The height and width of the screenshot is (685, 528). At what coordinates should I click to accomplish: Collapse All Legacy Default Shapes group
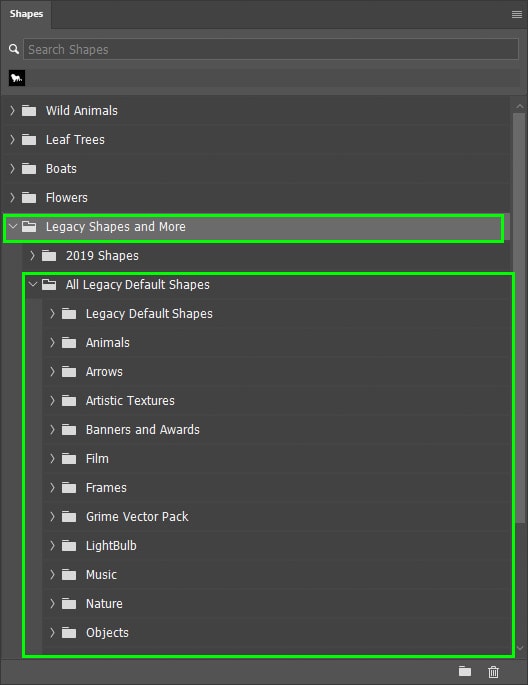[x=33, y=284]
